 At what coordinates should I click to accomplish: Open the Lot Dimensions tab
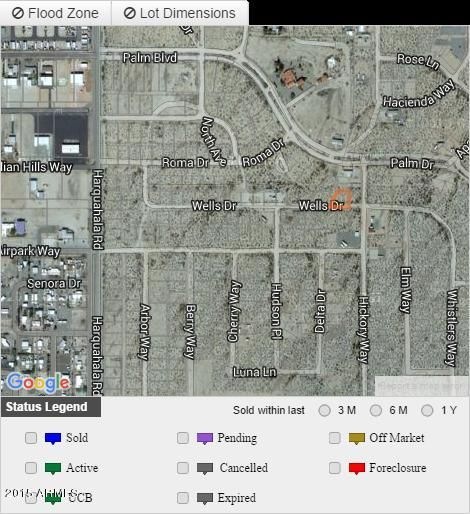[180, 13]
